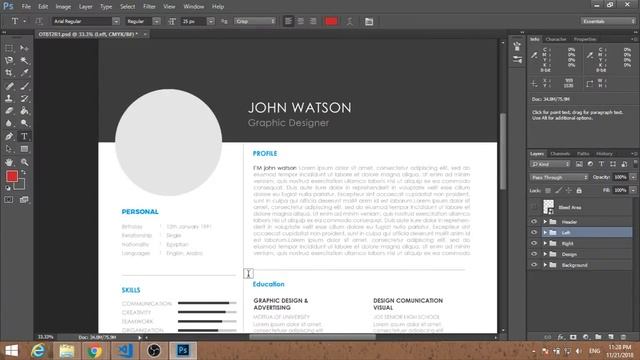Screen dimensions: 640x360
Task: Select the Rectangle shape tool
Action: click(24, 149)
